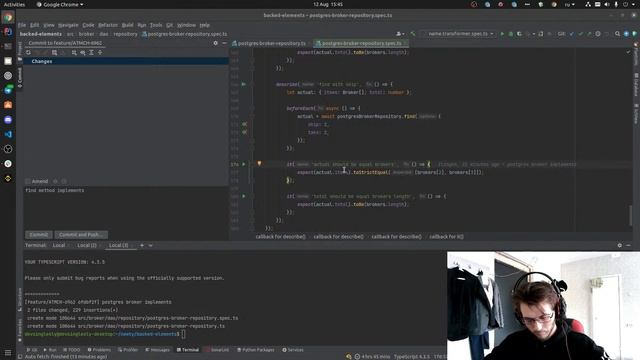Open Show Applications grid in dock

[x=8, y=353]
